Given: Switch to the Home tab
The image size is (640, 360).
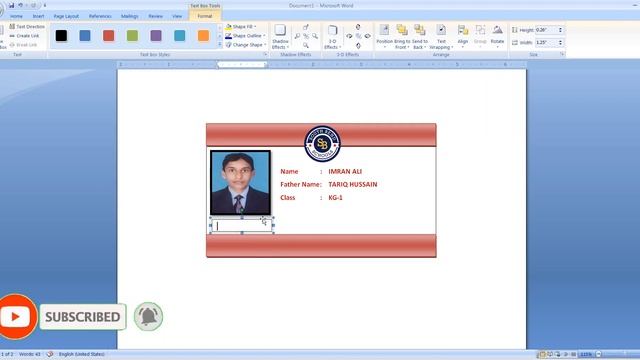Looking at the screenshot, I should 16,16.
